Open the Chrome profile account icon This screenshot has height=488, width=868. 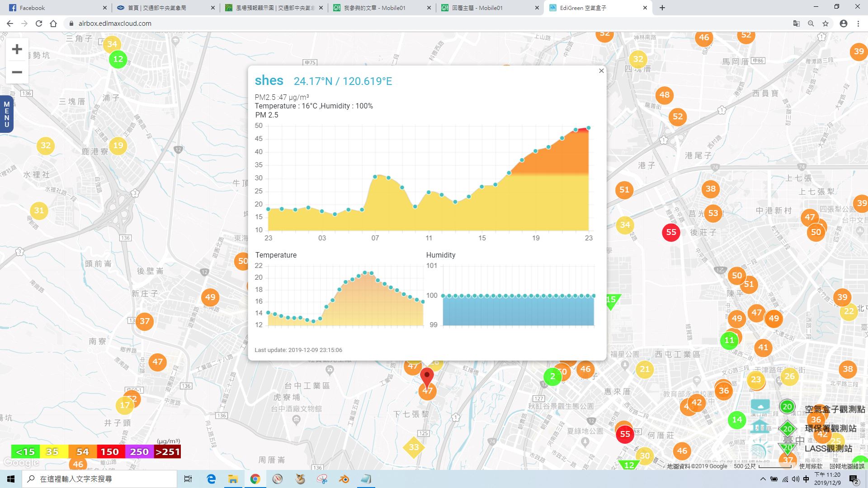[844, 23]
